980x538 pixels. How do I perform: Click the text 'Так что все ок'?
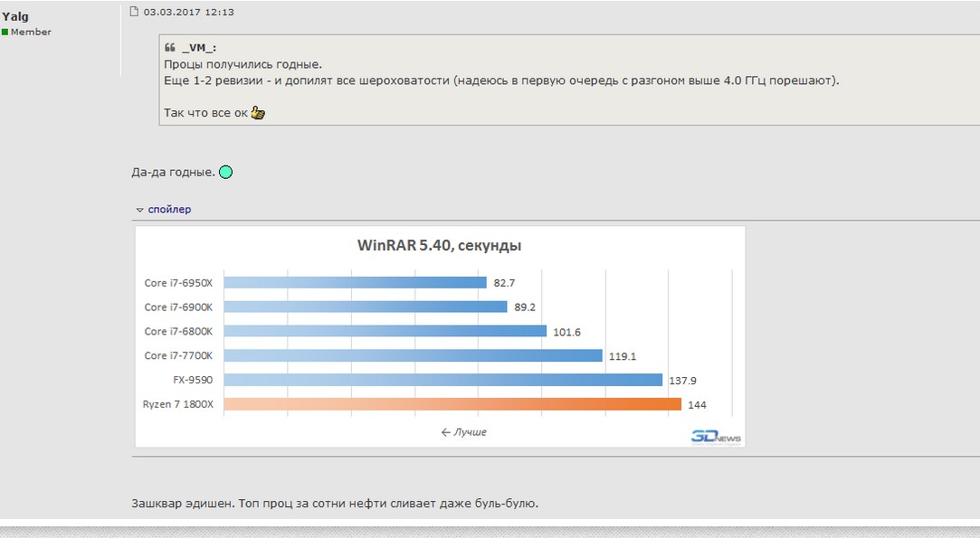click(x=205, y=113)
